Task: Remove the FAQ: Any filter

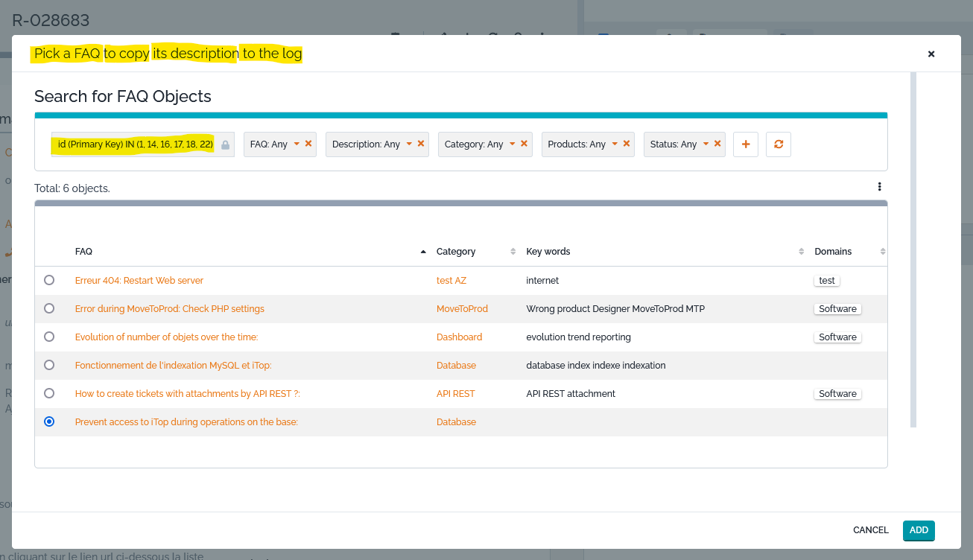Action: click(x=308, y=144)
